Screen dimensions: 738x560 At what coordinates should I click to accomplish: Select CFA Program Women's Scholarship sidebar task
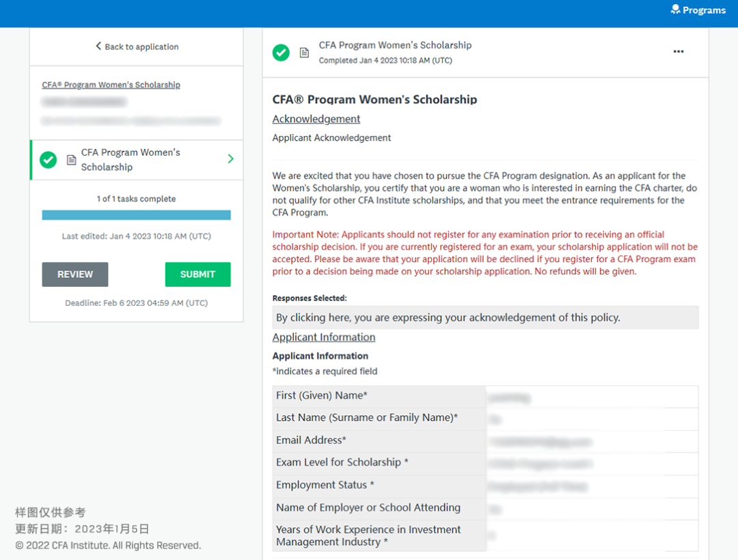click(x=131, y=160)
